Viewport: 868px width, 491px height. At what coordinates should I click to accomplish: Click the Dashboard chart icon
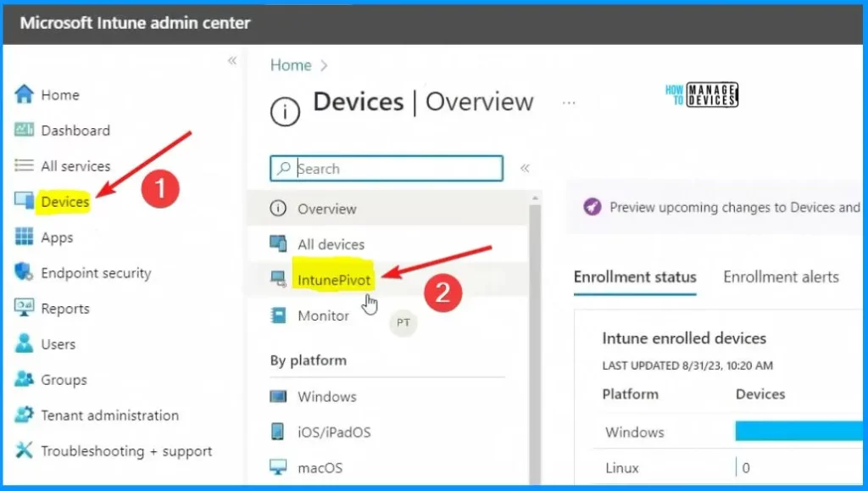pyautogui.click(x=24, y=130)
